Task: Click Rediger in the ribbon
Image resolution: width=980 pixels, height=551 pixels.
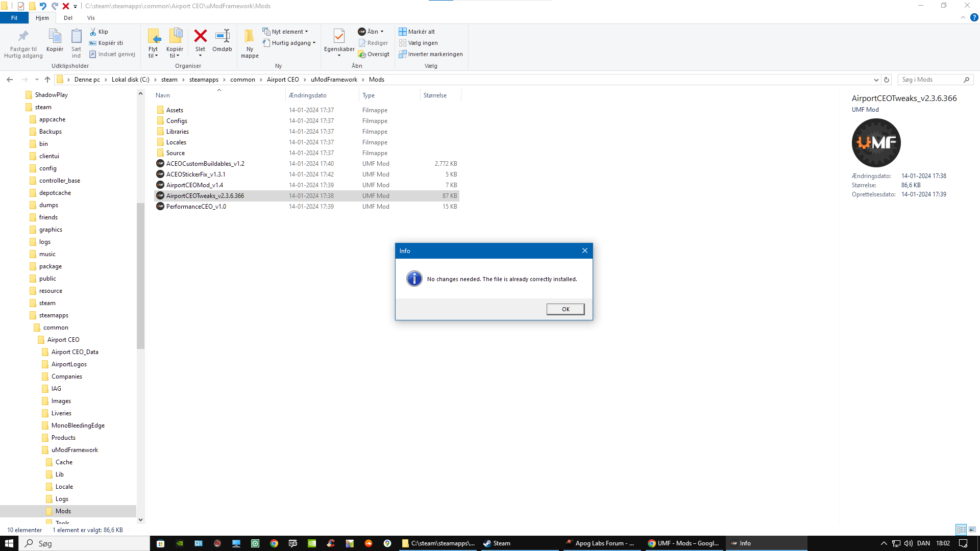Action: click(373, 43)
